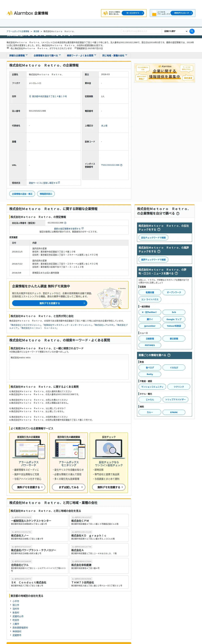This screenshot has height=644, width=202.
Task: Open help icon beside の風評チェックをする
Action: coord(159,251)
